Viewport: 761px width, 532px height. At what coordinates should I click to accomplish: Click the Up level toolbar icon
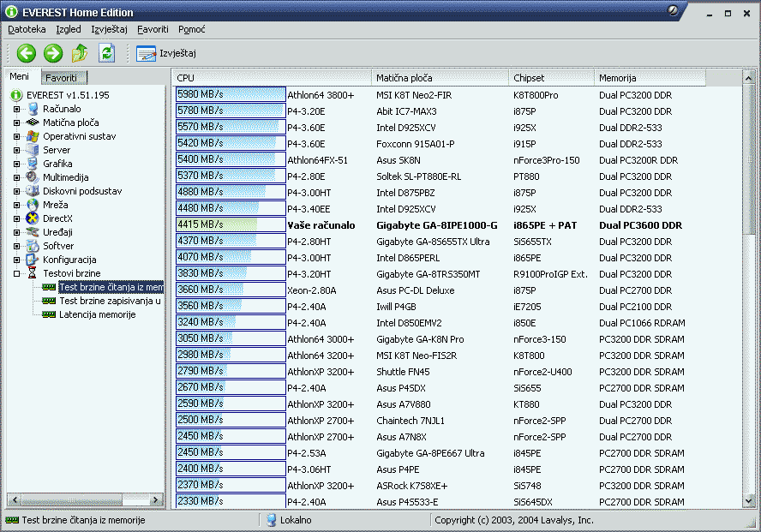coord(80,53)
